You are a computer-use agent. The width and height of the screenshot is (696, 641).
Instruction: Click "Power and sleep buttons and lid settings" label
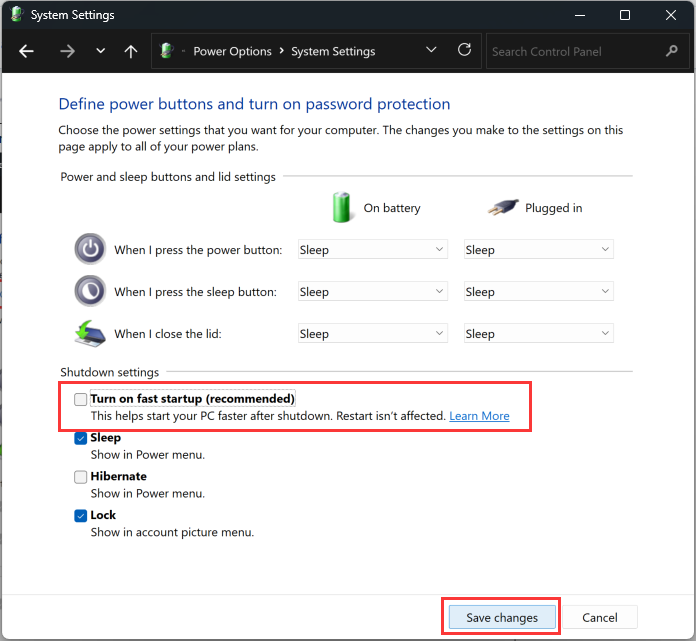168,177
